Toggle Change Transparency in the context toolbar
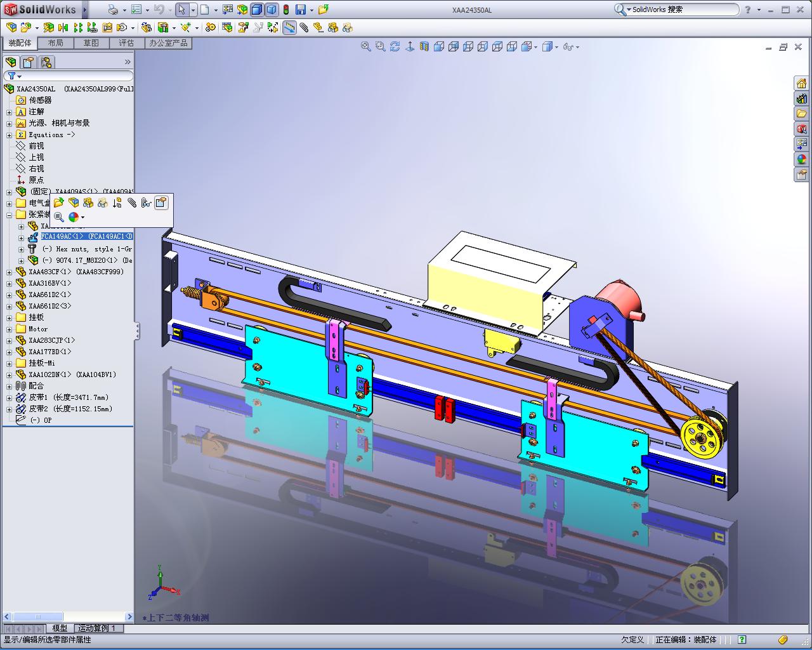This screenshot has width=812, height=650. (x=103, y=202)
